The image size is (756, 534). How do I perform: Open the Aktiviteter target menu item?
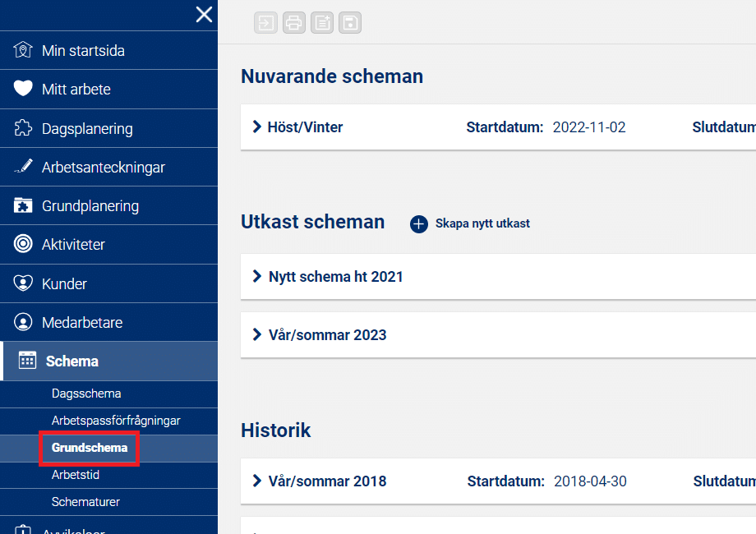(x=73, y=245)
